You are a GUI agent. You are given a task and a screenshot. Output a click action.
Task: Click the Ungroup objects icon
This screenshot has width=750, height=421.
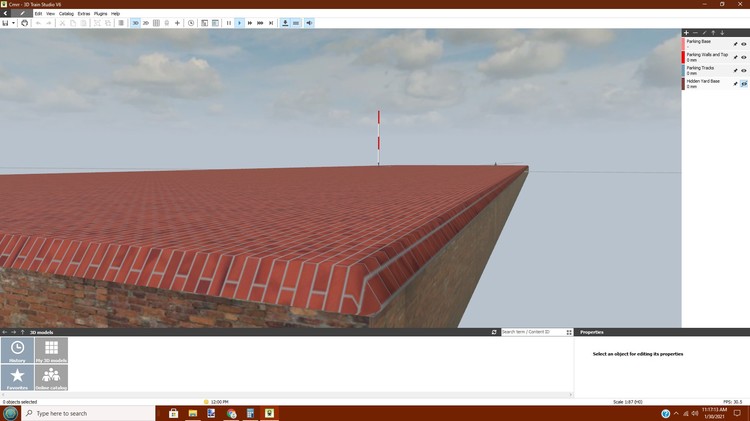(x=108, y=23)
